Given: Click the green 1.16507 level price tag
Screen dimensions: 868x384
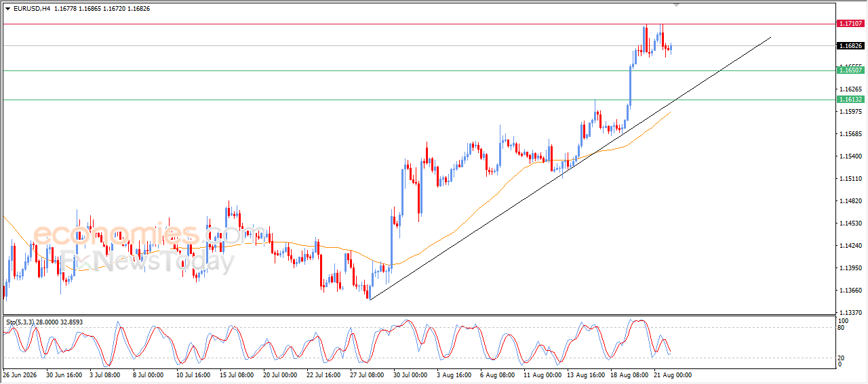Looking at the screenshot, I should pos(850,70).
